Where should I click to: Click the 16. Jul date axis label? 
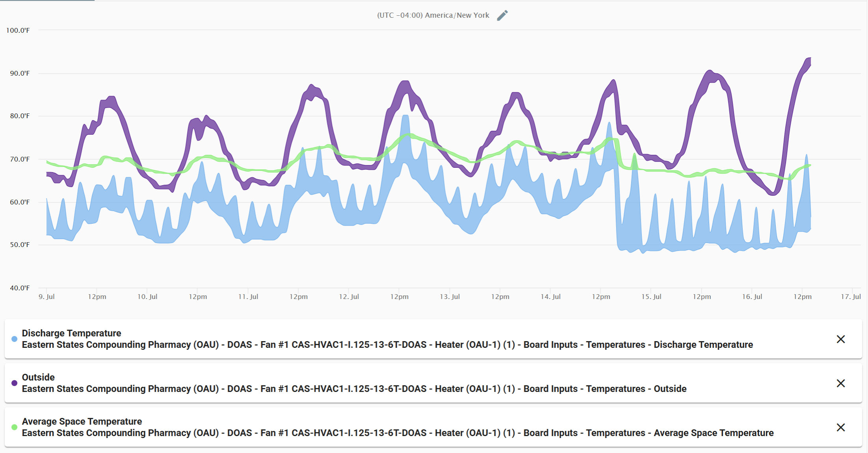(x=752, y=297)
